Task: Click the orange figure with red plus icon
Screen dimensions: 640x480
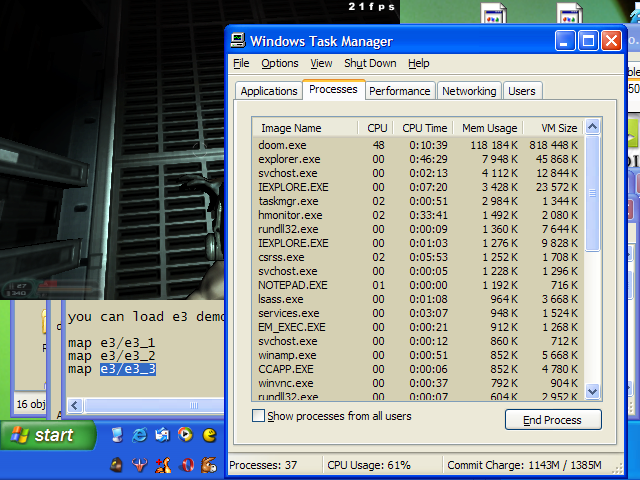Action: [163, 465]
